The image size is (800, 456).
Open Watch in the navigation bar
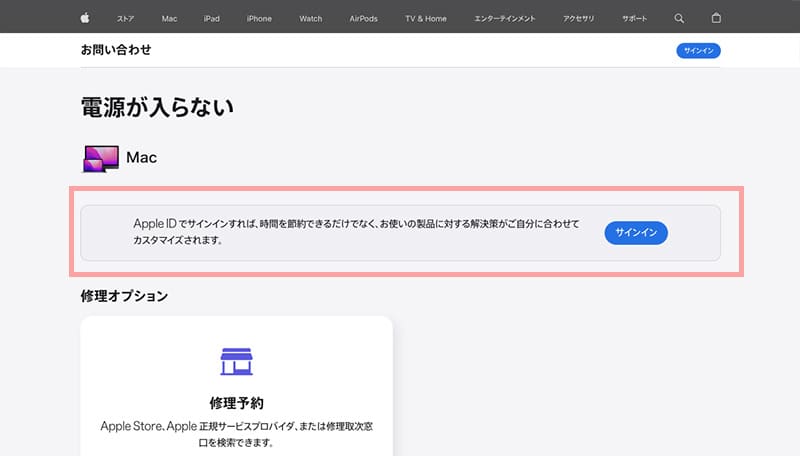point(311,19)
